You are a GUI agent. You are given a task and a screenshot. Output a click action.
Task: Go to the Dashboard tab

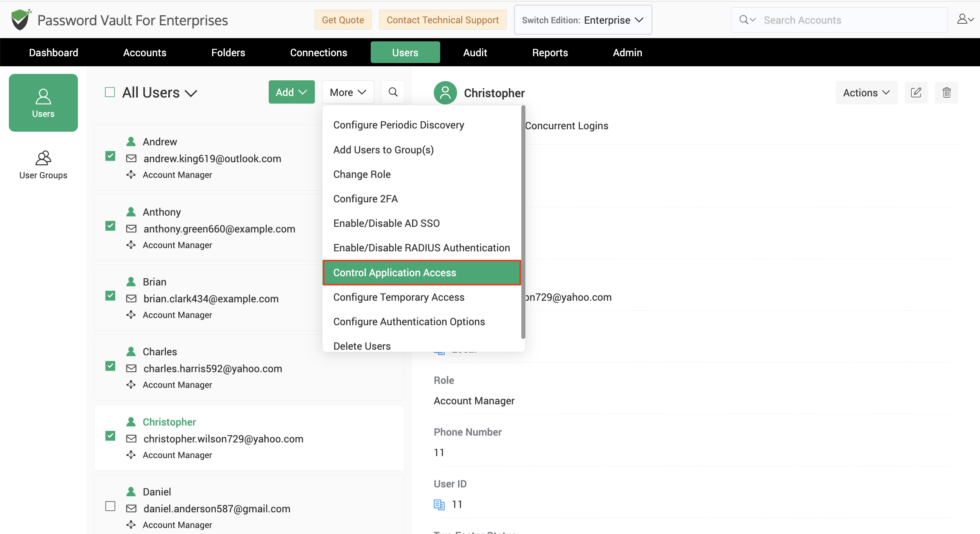click(x=53, y=53)
